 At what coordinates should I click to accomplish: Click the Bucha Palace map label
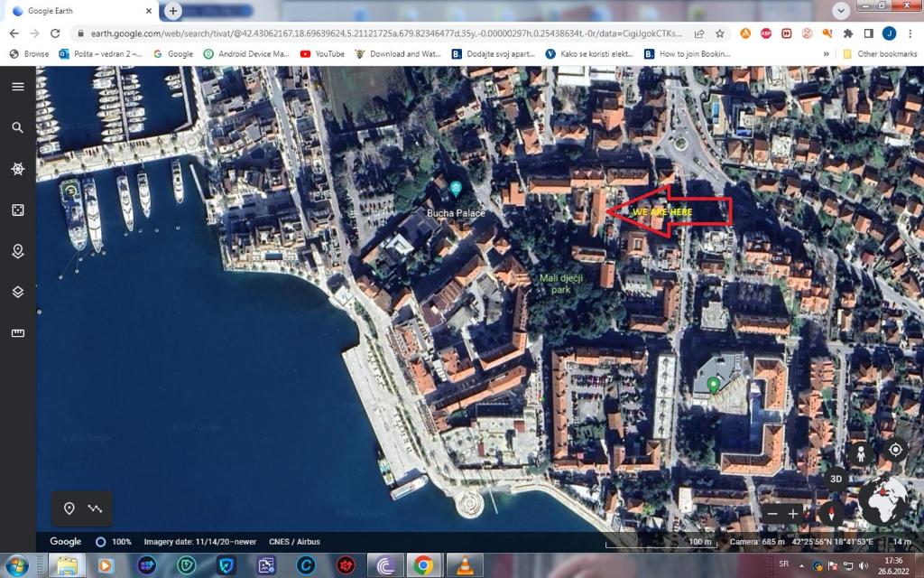456,213
